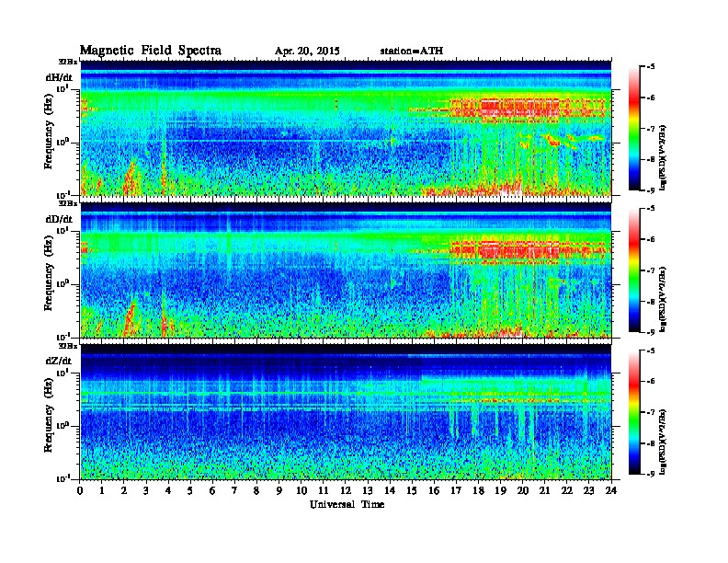Select the dD/dt panel label
728x563 pixels.
coord(59,219)
